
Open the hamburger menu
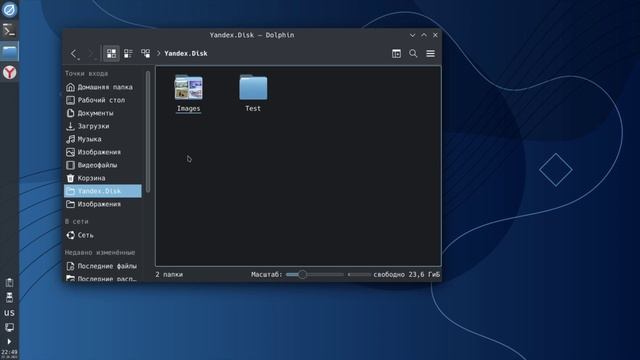[x=430, y=53]
